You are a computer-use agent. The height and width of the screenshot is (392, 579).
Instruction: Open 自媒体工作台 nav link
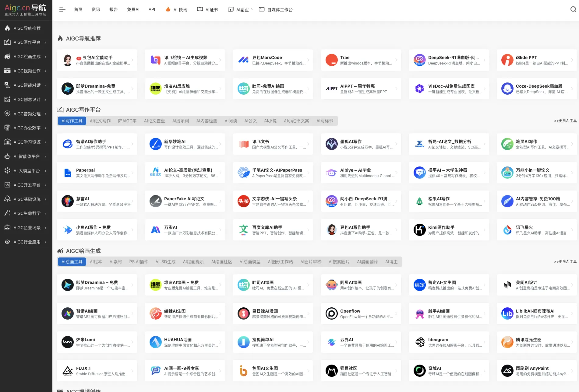(276, 10)
